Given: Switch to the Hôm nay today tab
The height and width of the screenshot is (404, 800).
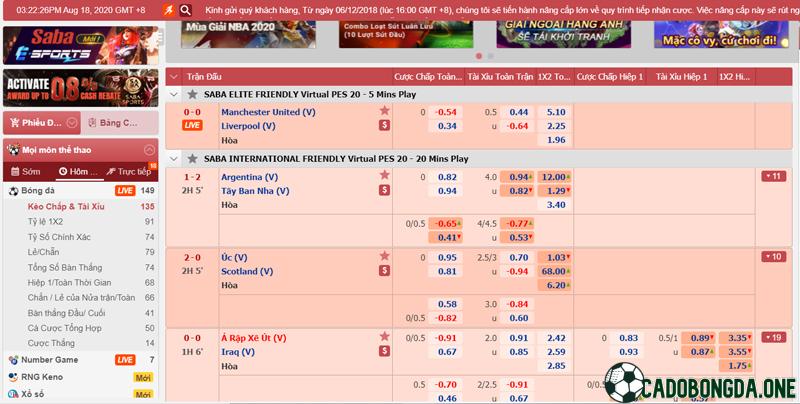Looking at the screenshot, I should [78, 171].
